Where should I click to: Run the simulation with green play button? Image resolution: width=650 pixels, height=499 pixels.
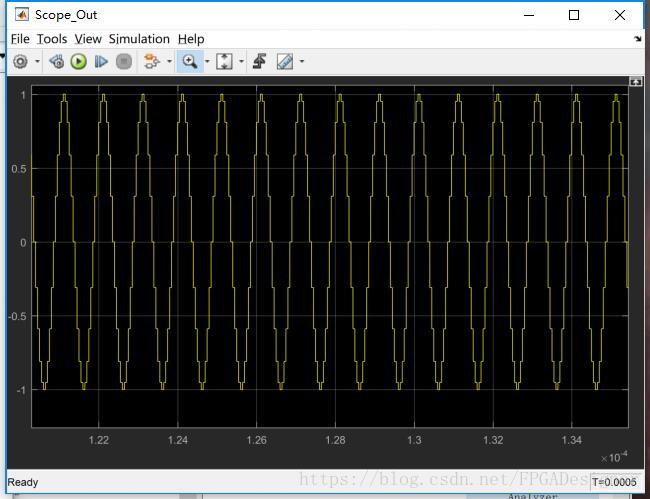tap(78, 62)
